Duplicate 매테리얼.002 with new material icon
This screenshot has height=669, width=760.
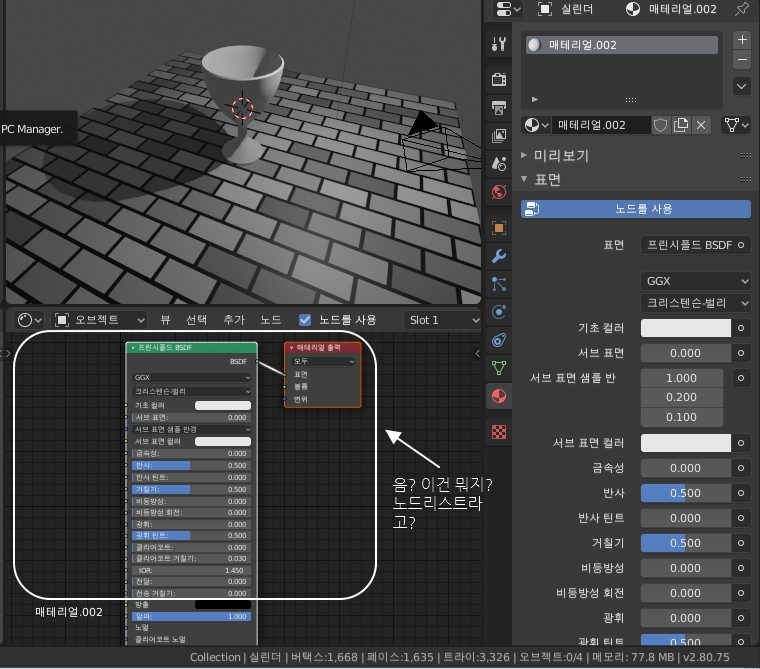pos(681,125)
